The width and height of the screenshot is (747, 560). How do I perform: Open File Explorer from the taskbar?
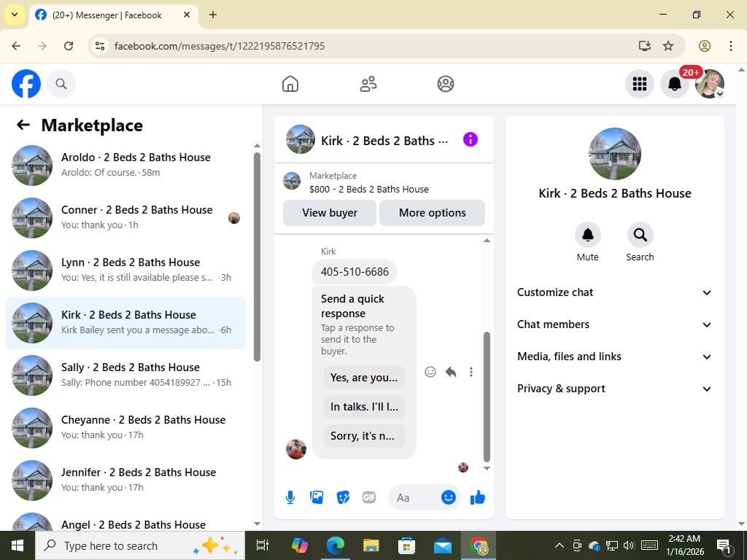coord(371,545)
